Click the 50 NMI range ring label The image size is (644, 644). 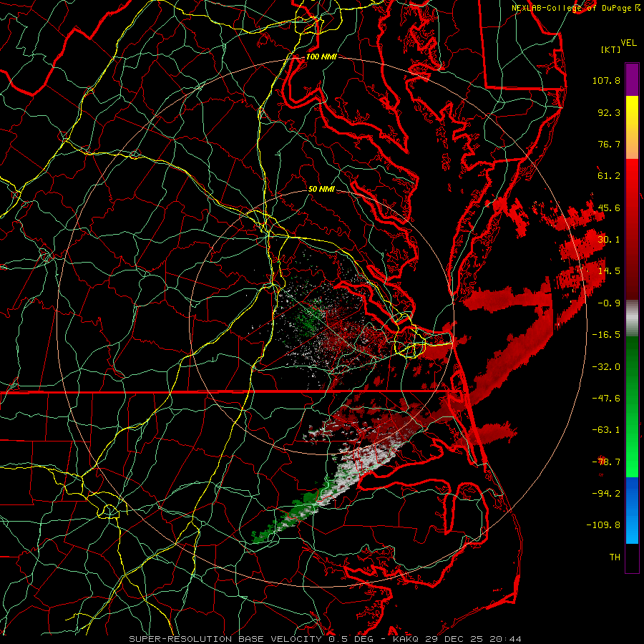pos(321,190)
